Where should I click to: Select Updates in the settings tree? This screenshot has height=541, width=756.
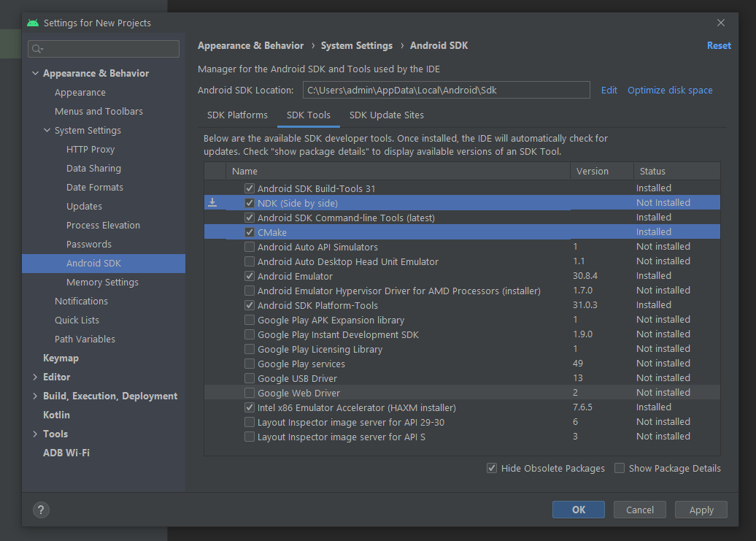pyautogui.click(x=85, y=207)
